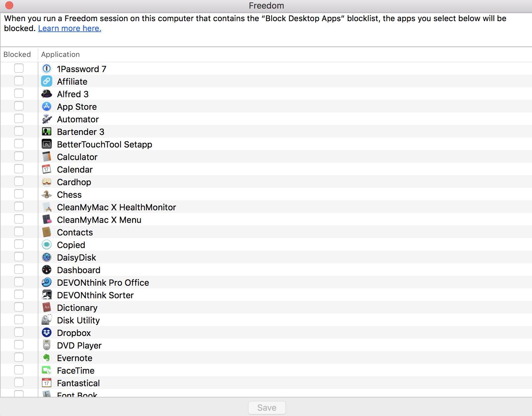
Task: Select the Dashboard app name
Action: coord(79,270)
